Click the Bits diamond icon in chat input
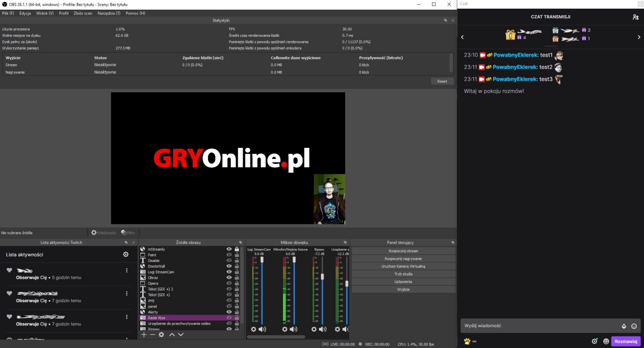The height and width of the screenshot is (348, 644). tap(623, 325)
